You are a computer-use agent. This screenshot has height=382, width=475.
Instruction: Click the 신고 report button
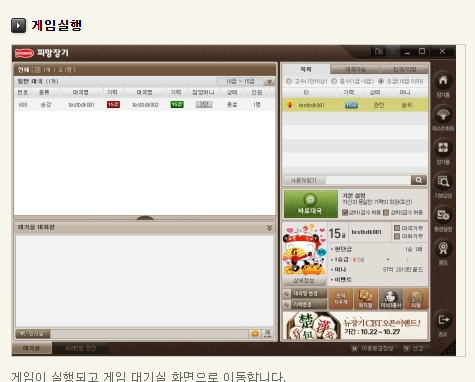(414, 349)
